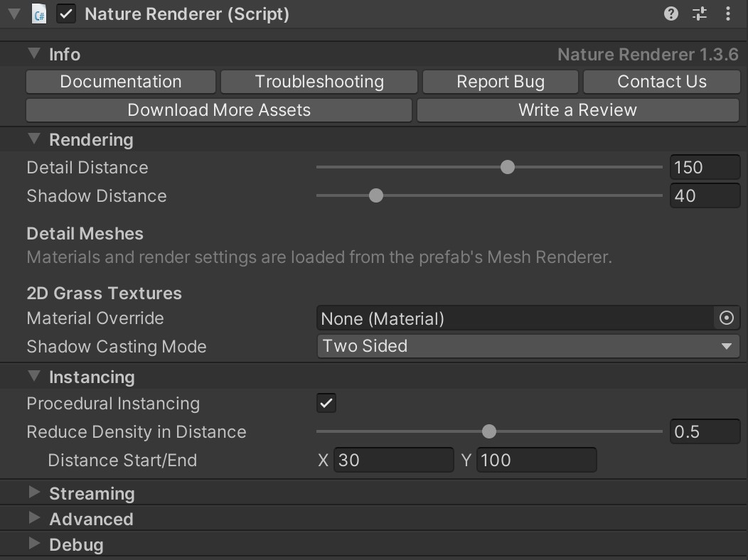The height and width of the screenshot is (560, 748).
Task: Click the Report Bug button
Action: point(500,81)
